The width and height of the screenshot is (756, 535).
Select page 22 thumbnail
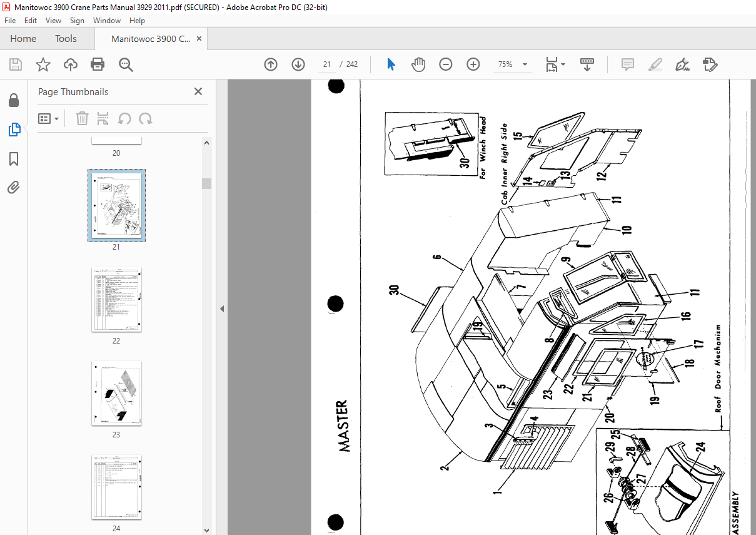[116, 300]
